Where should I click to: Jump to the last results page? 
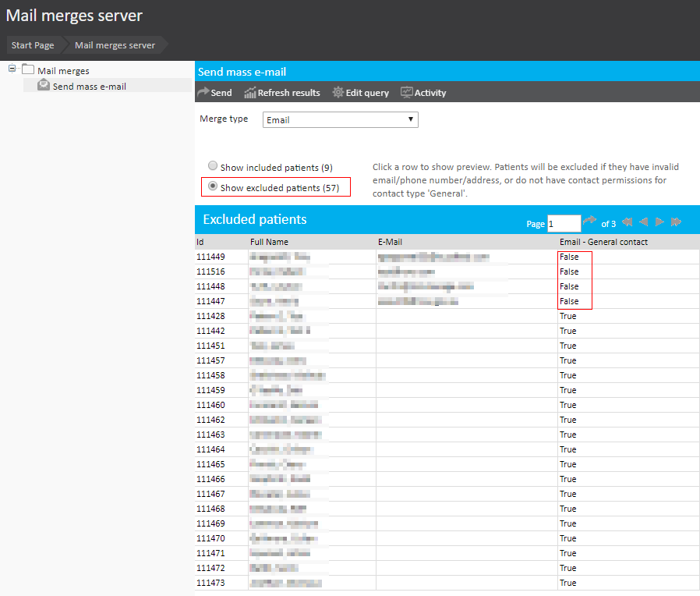(x=676, y=222)
